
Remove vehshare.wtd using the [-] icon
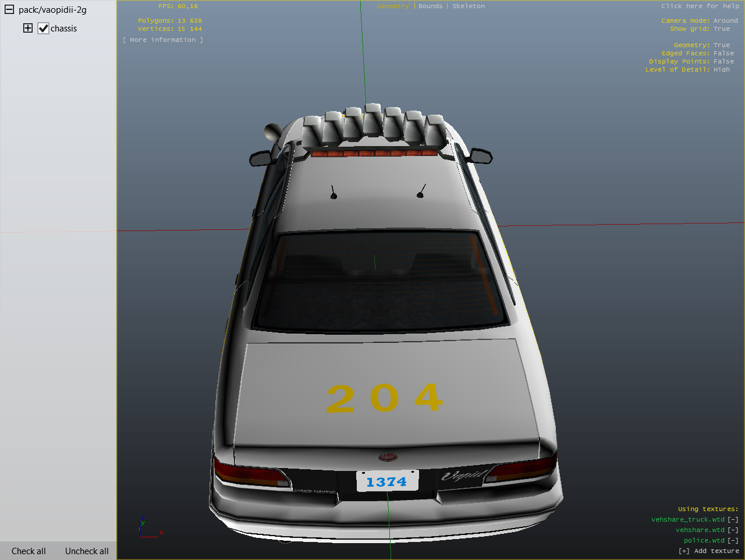[x=733, y=530]
